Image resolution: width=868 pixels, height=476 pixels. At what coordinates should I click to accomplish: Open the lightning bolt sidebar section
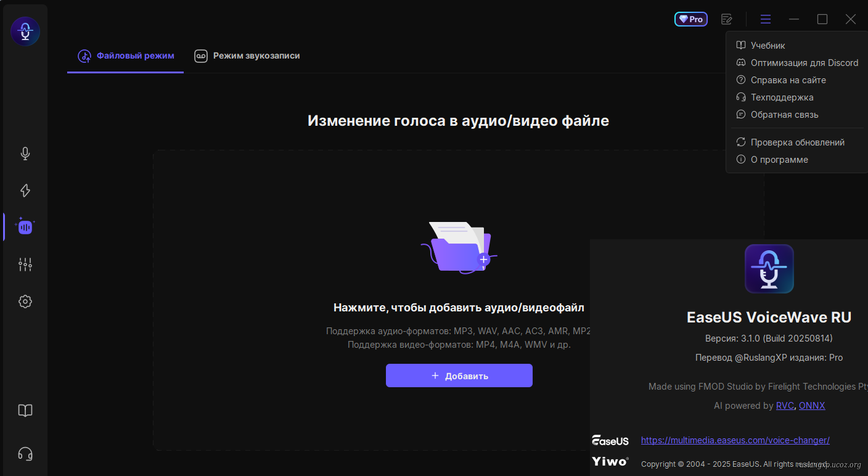(x=25, y=191)
